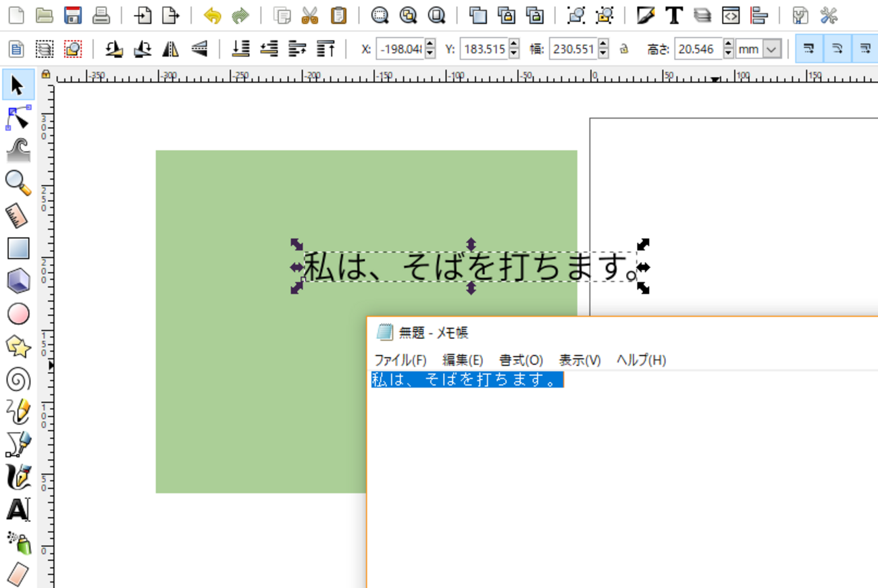Select the Text tool in toolbox
The image size is (878, 588).
tap(18, 510)
